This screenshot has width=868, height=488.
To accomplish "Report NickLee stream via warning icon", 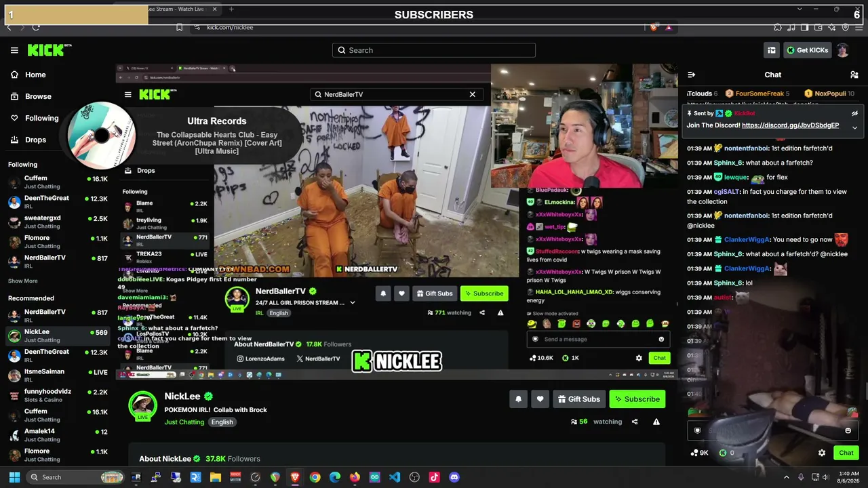I will pyautogui.click(x=656, y=422).
